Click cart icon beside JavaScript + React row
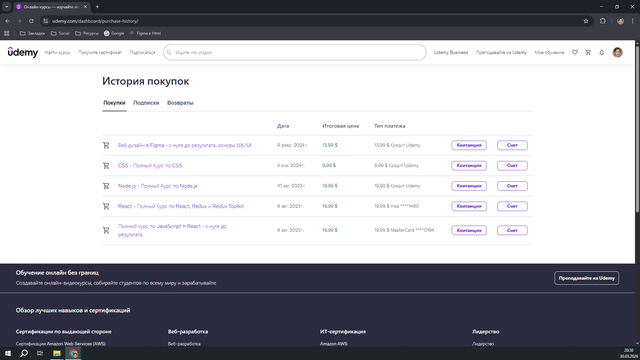640x360 pixels. click(106, 231)
